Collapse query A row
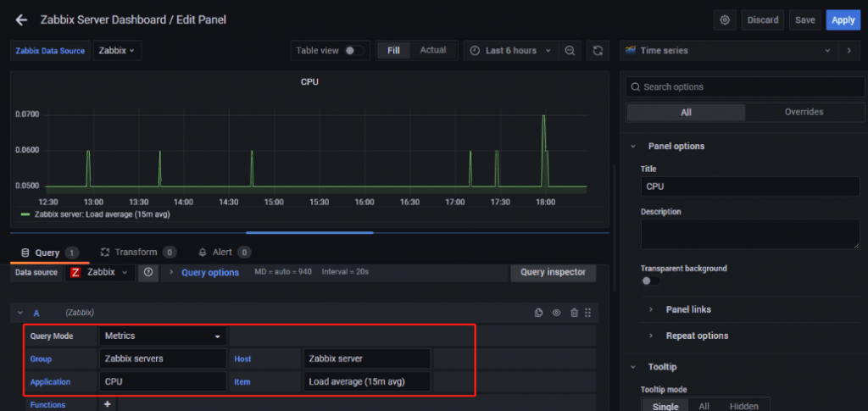 [20, 313]
